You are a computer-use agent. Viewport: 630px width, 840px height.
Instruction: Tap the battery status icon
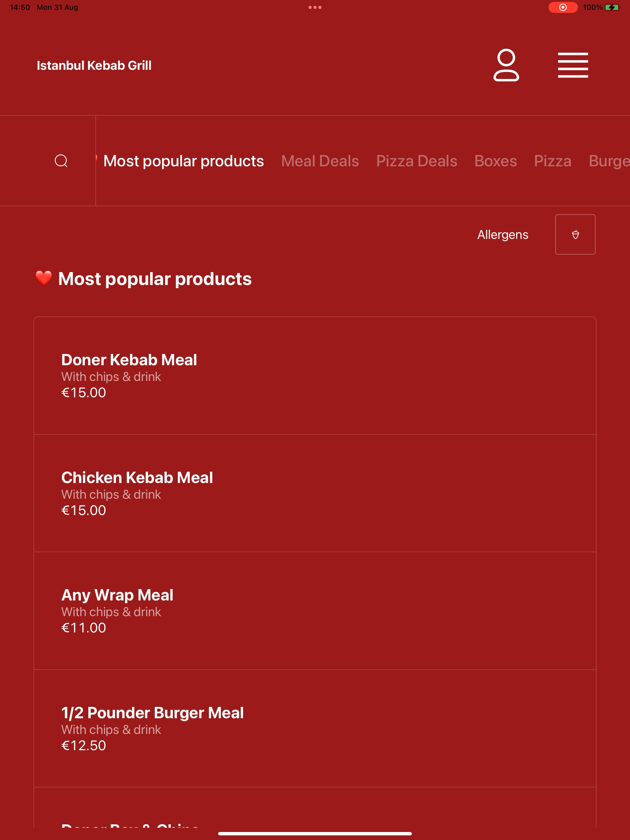(612, 7)
